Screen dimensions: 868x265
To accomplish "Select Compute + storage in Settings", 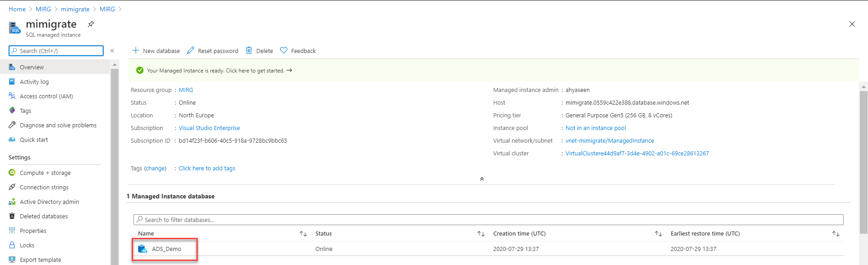I will tap(45, 173).
